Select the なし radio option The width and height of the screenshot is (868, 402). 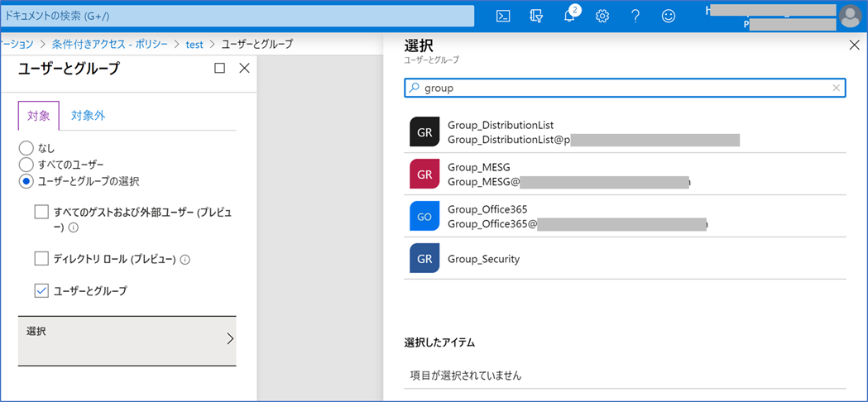tap(26, 148)
